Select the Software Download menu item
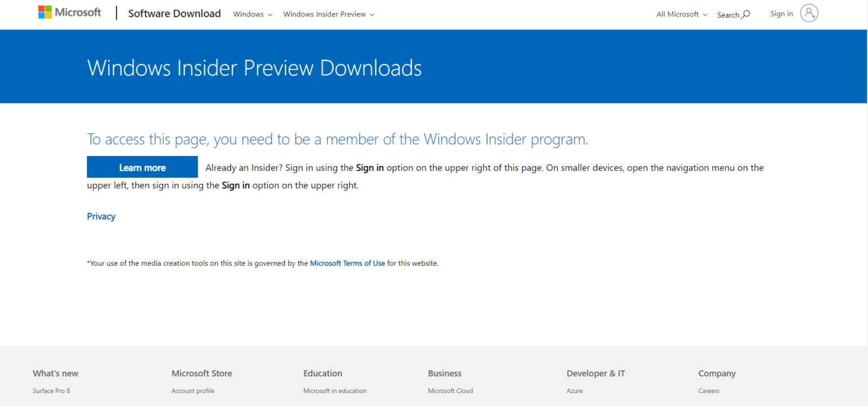 click(174, 13)
